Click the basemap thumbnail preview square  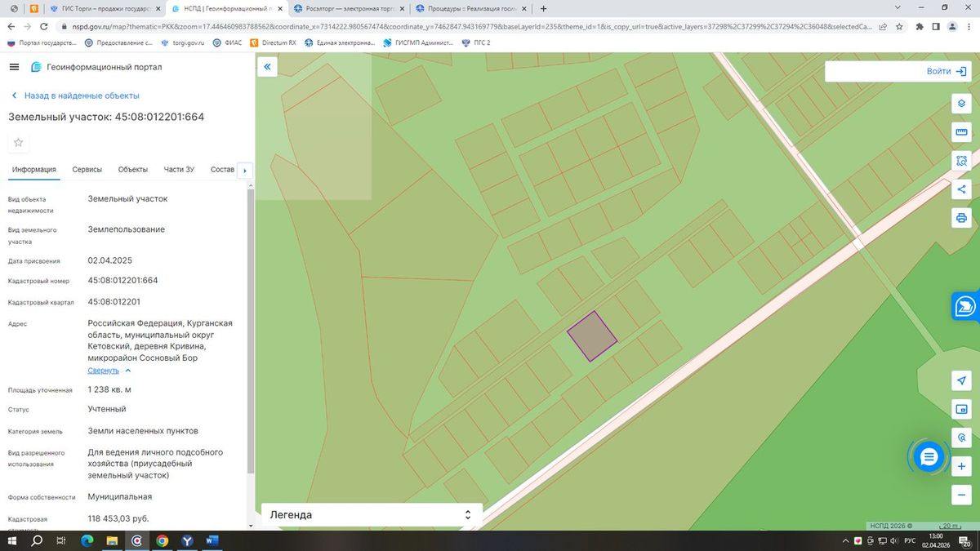[314, 127]
